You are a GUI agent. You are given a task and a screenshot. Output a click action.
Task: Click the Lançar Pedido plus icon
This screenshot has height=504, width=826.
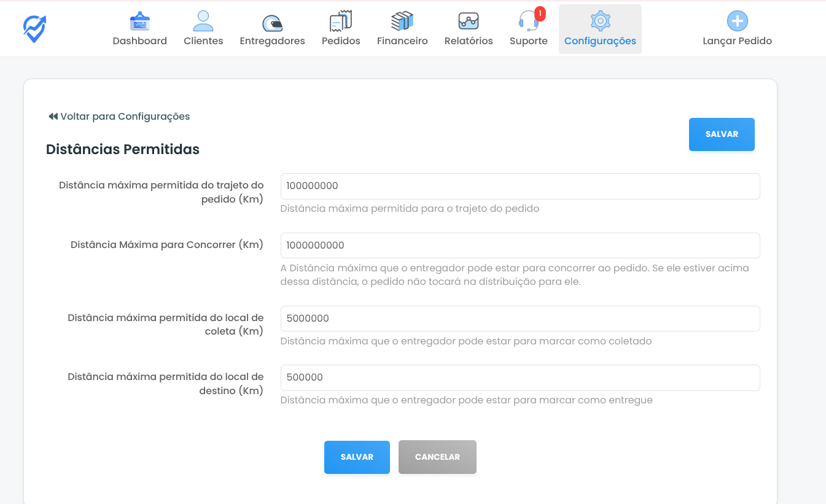pos(737,21)
